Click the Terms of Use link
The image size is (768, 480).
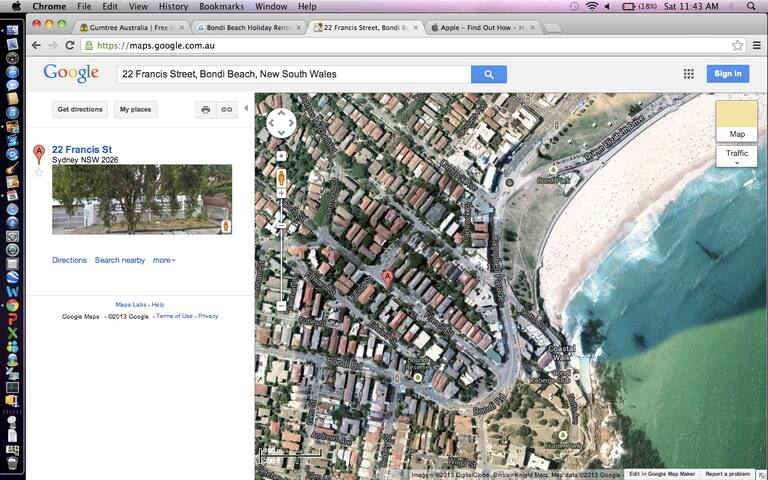coord(174,316)
